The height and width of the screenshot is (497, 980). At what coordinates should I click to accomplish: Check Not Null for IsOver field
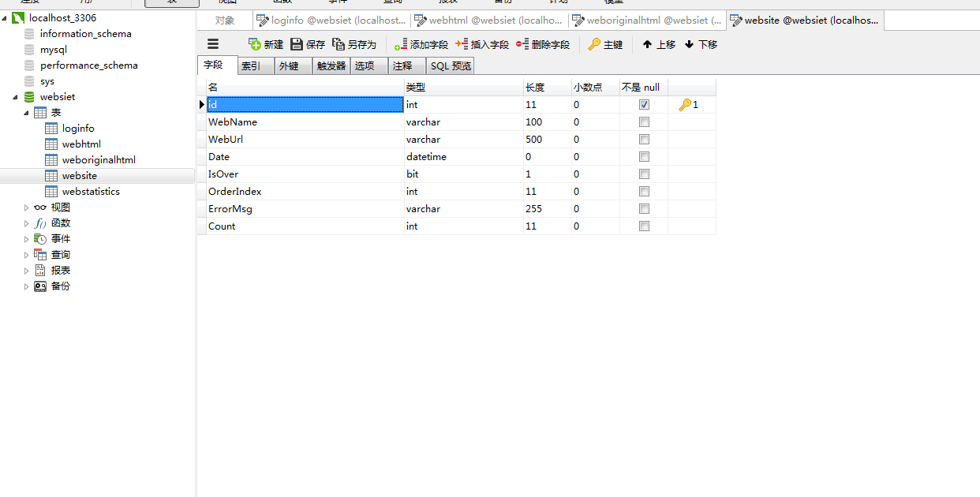pos(644,174)
